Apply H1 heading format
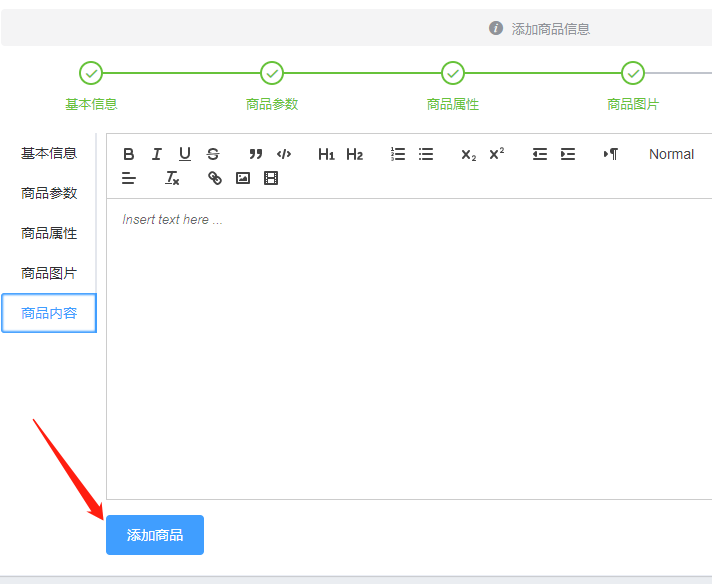 [326, 154]
